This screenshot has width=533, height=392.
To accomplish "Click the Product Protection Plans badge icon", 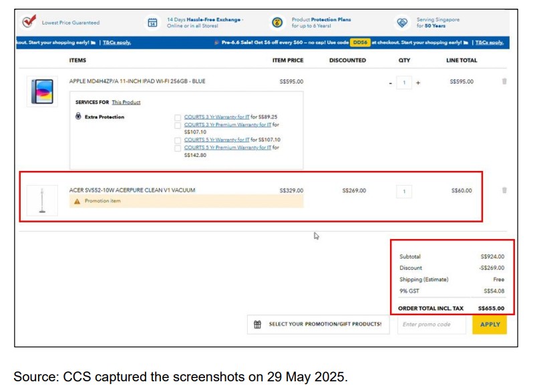I will 277,23.
